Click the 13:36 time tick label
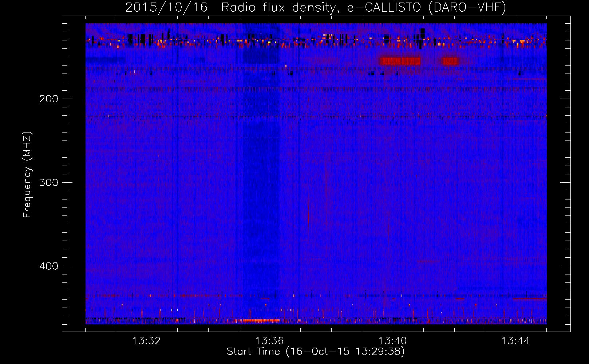Viewport: 589px width, 364px height. tap(269, 341)
